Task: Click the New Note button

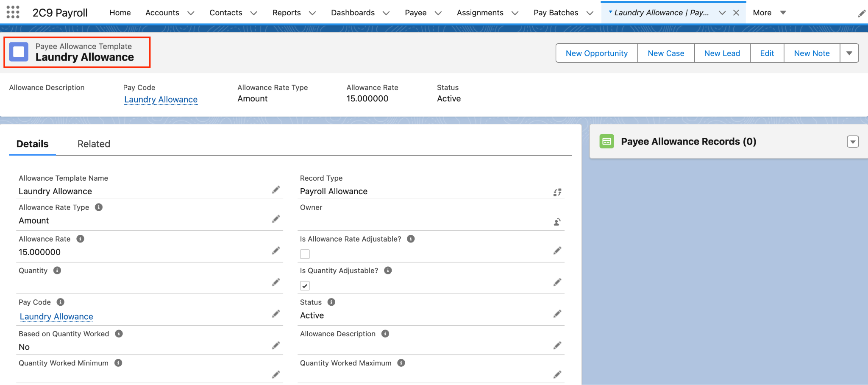Action: tap(812, 53)
